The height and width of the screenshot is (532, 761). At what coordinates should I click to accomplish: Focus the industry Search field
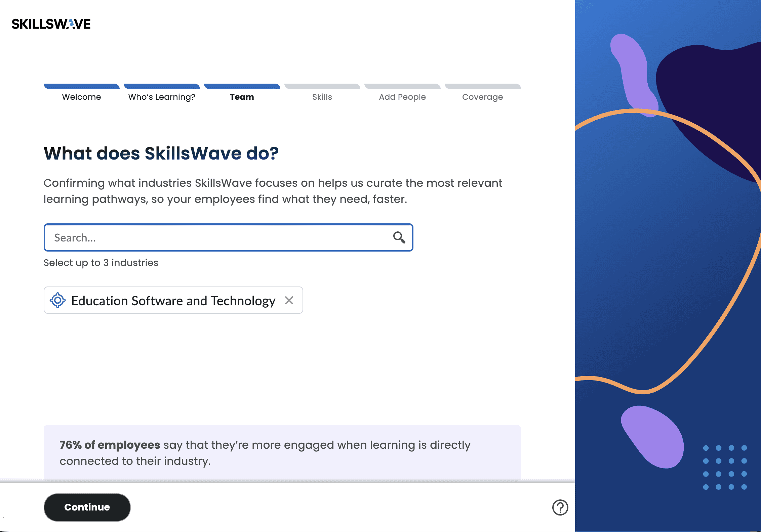[x=218, y=237]
